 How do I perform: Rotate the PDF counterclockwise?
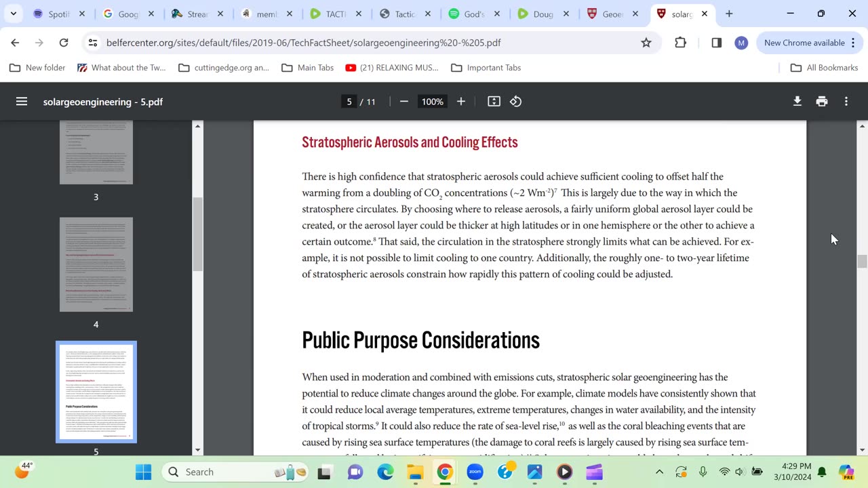(516, 102)
